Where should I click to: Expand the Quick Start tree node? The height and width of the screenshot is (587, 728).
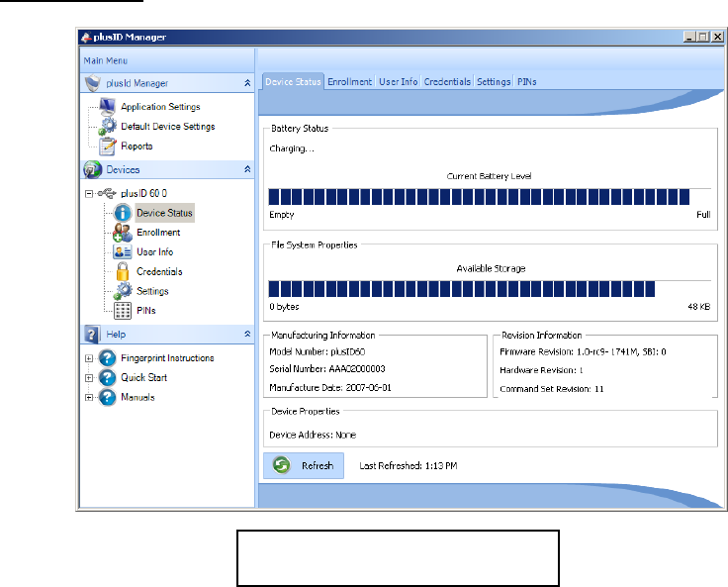(89, 378)
